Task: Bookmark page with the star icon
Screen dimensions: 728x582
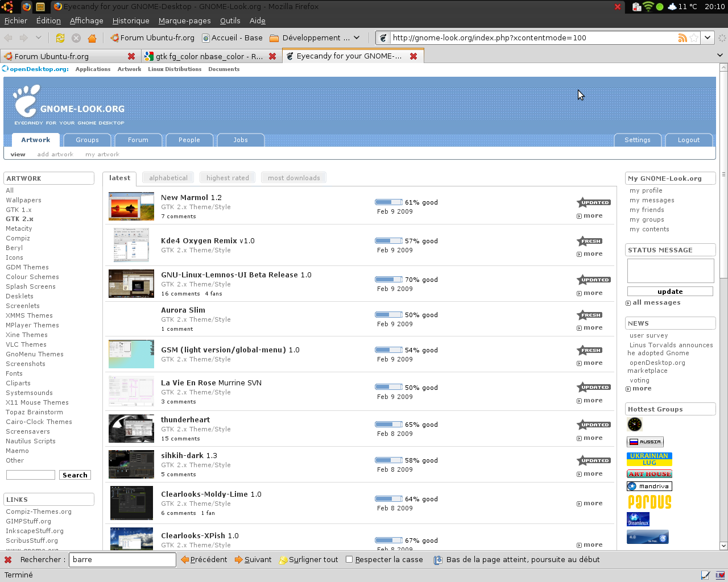Action: pyautogui.click(x=694, y=38)
